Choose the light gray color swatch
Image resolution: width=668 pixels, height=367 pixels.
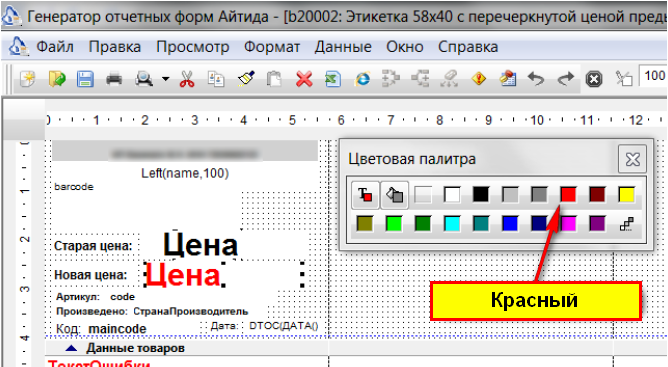coord(510,195)
